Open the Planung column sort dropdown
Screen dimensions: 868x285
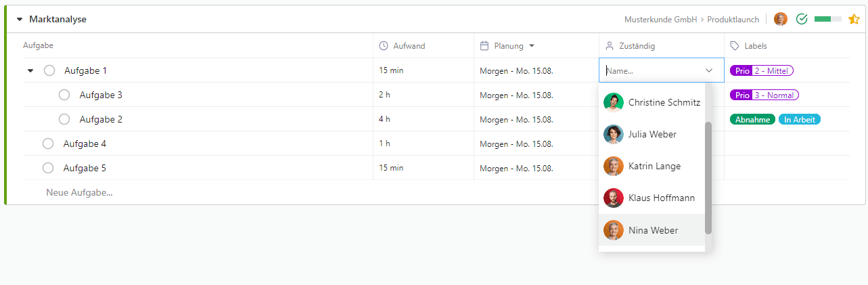(x=532, y=46)
